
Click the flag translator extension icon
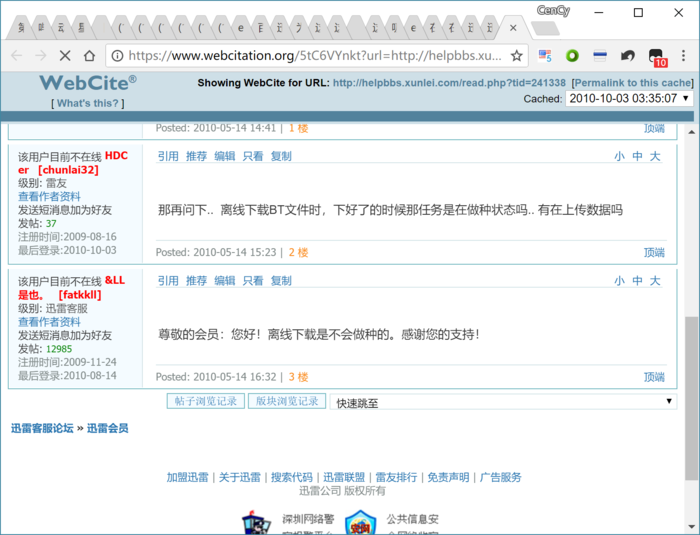point(545,56)
